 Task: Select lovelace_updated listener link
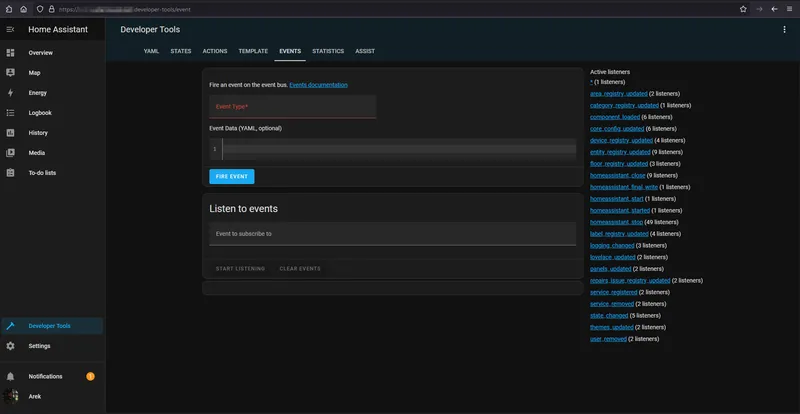coord(613,257)
